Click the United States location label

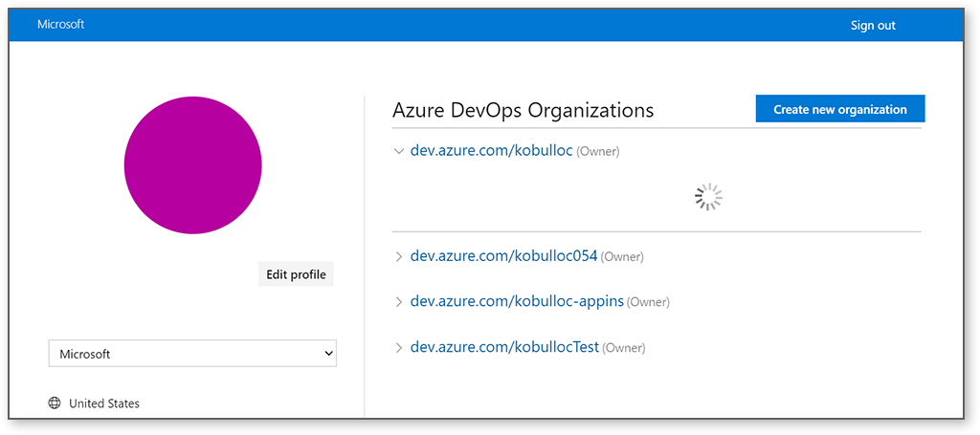104,403
